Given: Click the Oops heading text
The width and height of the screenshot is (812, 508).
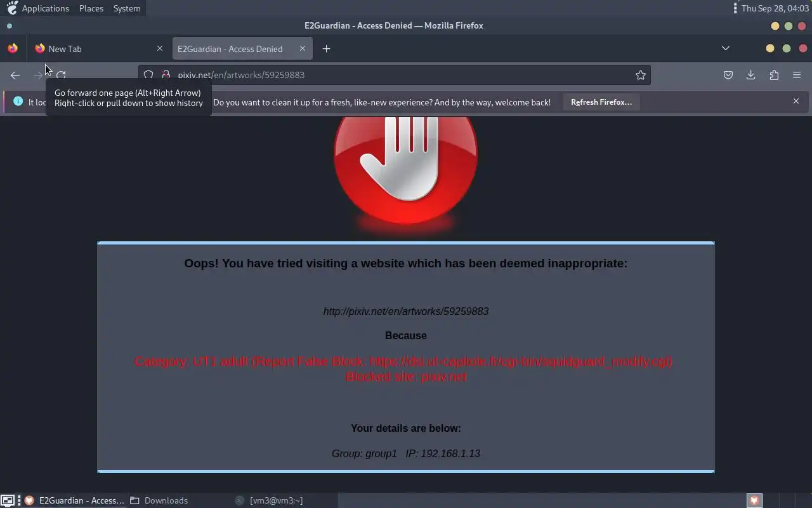Looking at the screenshot, I should click(x=406, y=264).
